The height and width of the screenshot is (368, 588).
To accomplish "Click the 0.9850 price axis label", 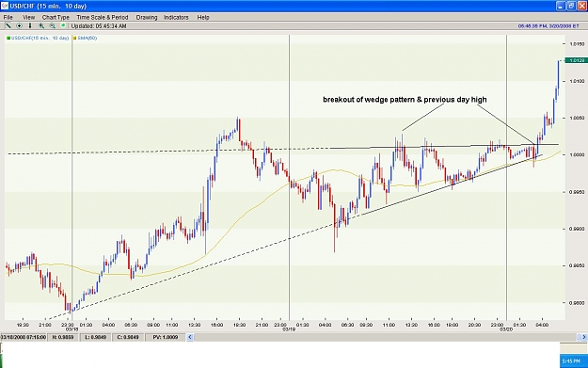I will (x=577, y=266).
